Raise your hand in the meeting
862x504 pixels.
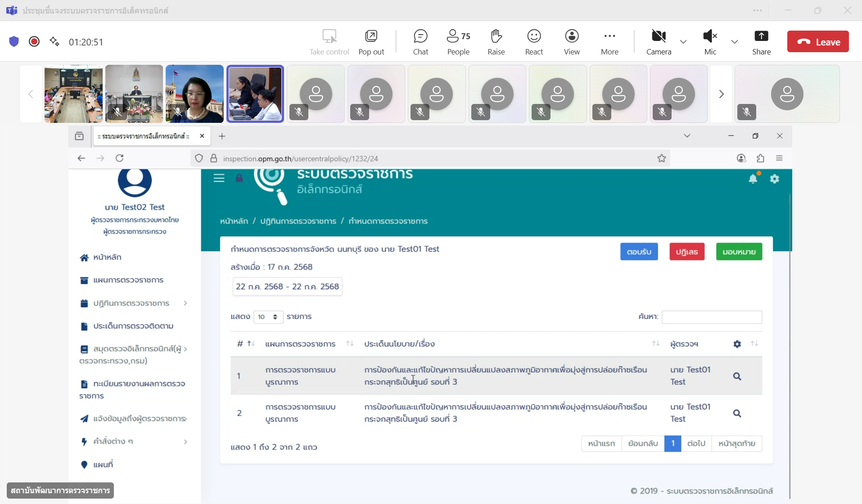pos(496,42)
